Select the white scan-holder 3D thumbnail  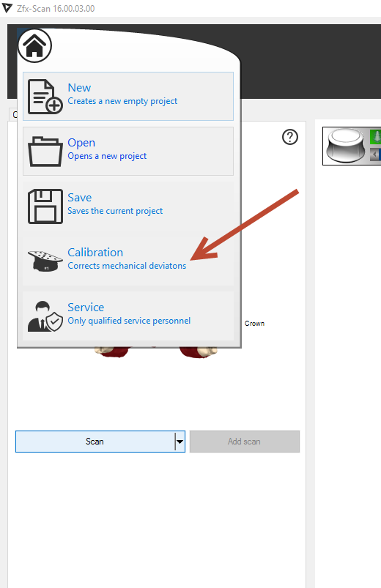pyautogui.click(x=346, y=146)
